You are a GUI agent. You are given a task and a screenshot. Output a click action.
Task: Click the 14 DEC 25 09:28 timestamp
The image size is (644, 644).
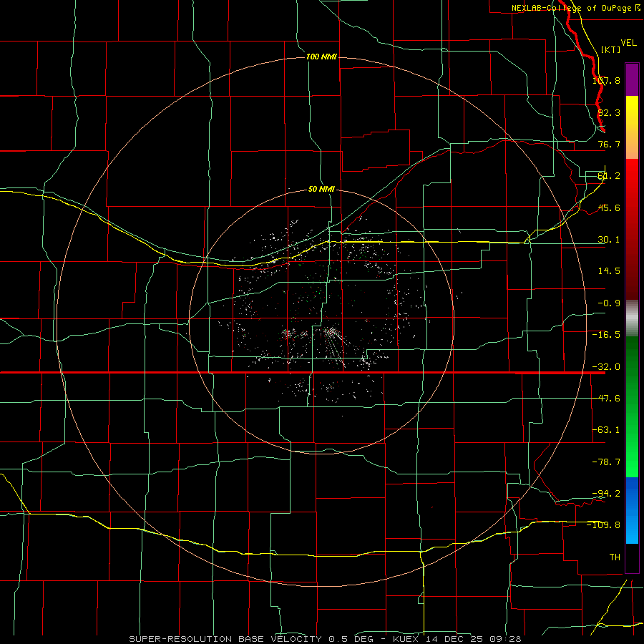(x=472, y=639)
